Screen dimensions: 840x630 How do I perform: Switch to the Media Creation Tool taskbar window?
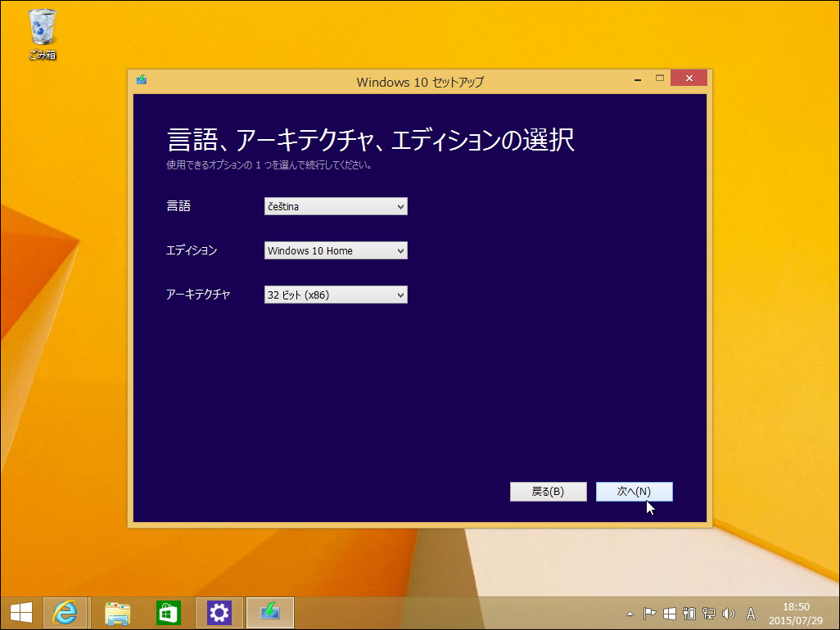tap(270, 612)
